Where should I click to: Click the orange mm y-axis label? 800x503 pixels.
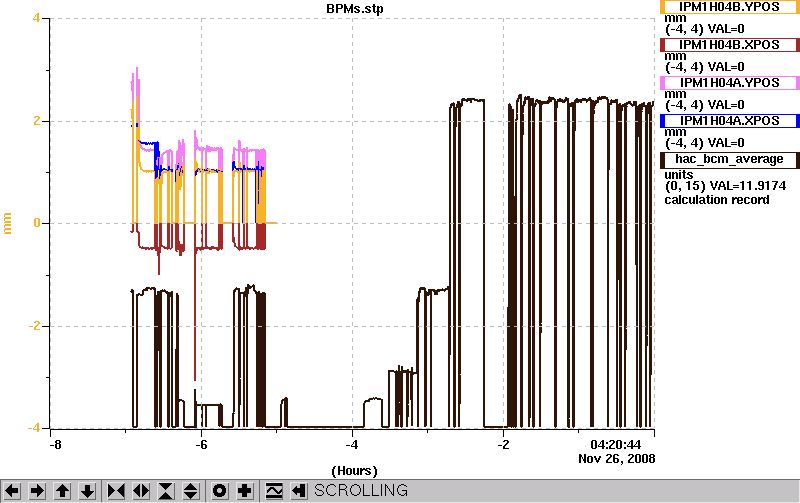pyautogui.click(x=7, y=223)
